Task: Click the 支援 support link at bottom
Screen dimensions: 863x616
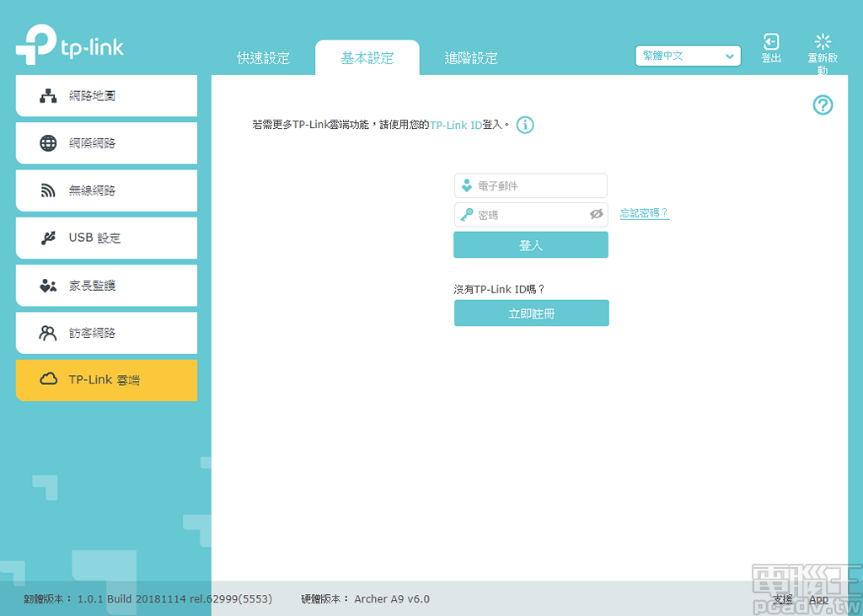Action: [x=782, y=599]
